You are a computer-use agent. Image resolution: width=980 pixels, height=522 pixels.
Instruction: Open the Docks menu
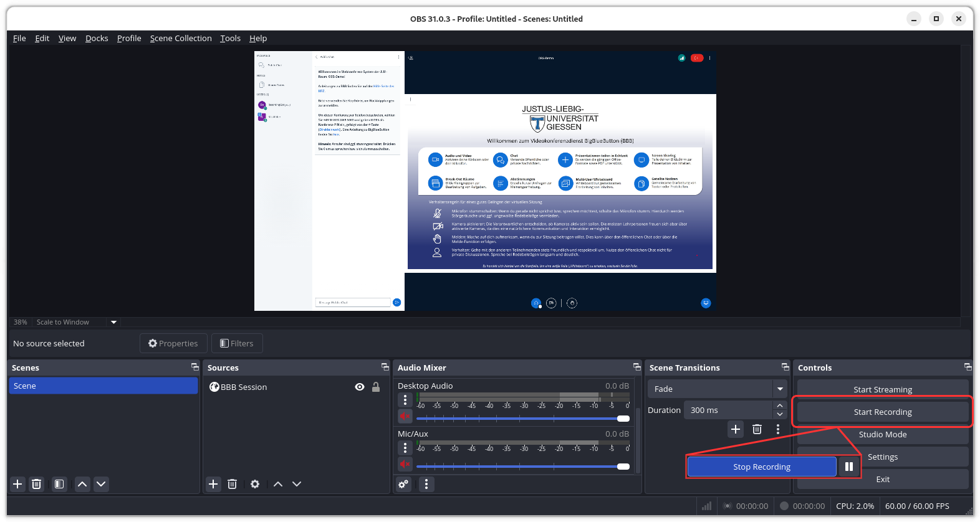point(97,38)
